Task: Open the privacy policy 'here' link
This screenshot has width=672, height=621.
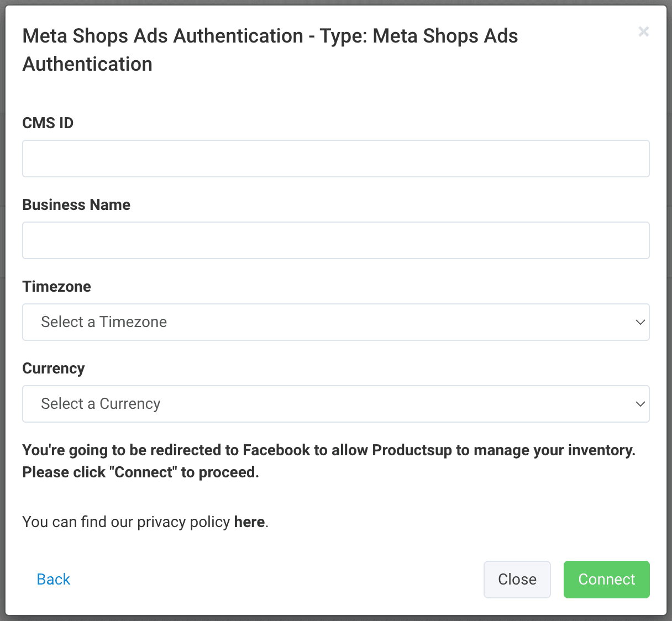Action: 249,522
